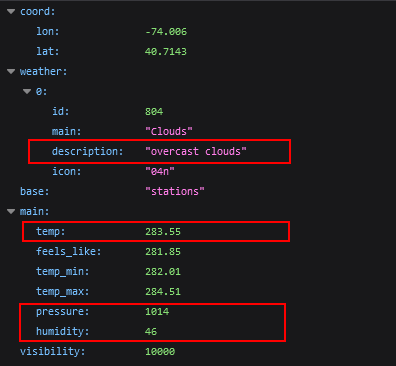Collapse the weather index 0 arrow
Screen dimensions: 396x366
[27, 91]
